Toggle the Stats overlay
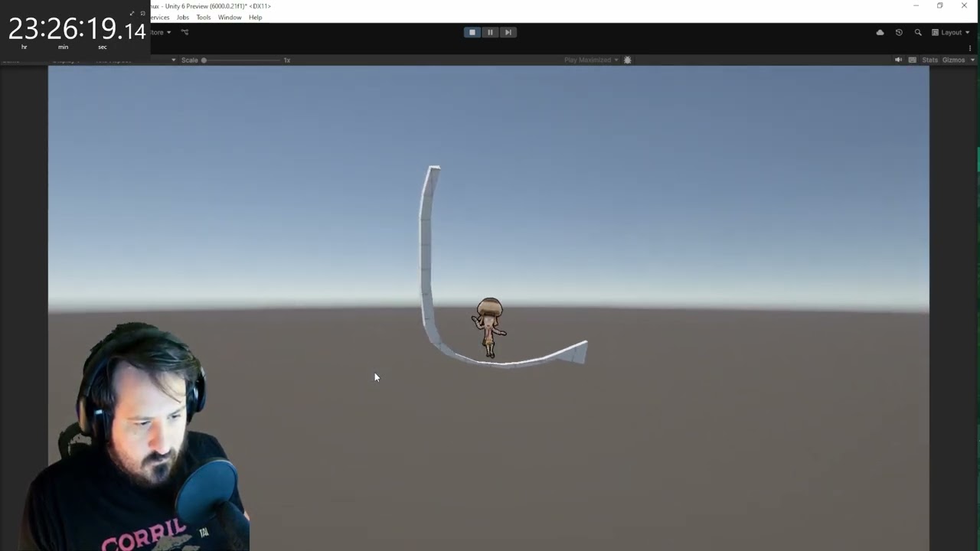The image size is (980, 551). pyautogui.click(x=929, y=60)
